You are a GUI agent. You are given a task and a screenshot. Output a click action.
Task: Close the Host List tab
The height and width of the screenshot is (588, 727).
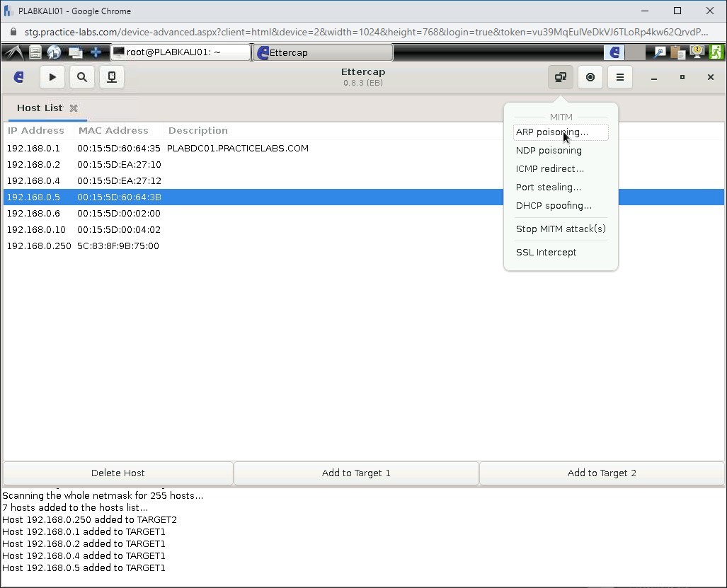[74, 108]
